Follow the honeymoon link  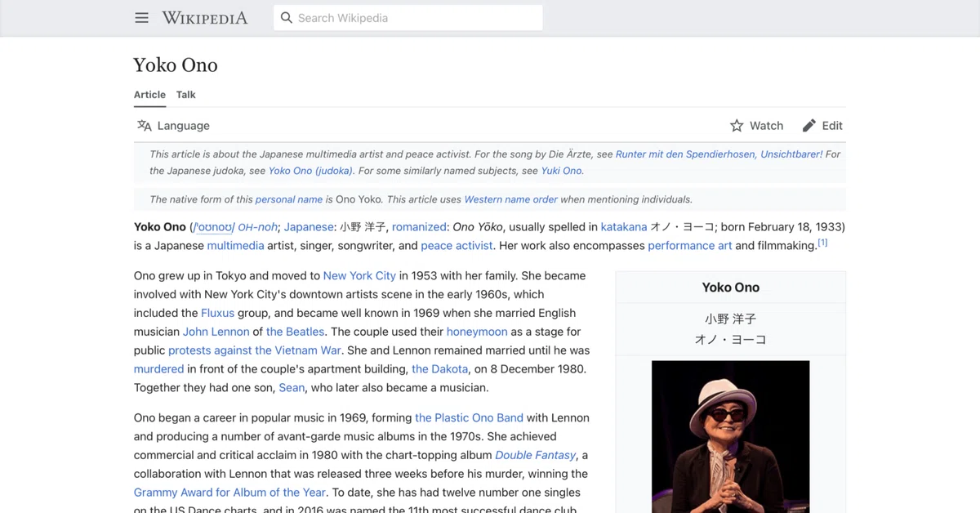[x=477, y=332]
